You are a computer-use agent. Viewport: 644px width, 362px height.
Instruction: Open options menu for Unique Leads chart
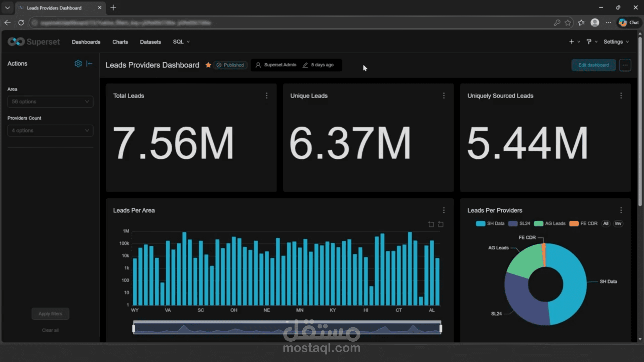point(444,96)
